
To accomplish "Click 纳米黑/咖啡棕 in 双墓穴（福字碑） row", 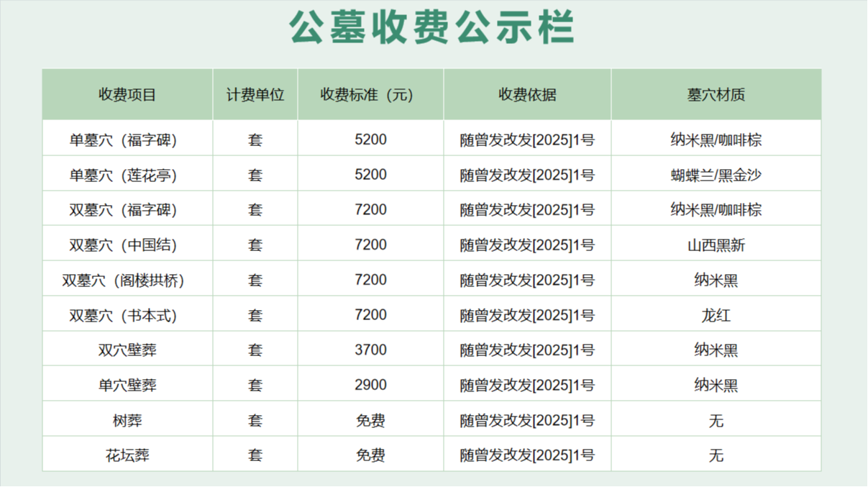I will tap(716, 209).
